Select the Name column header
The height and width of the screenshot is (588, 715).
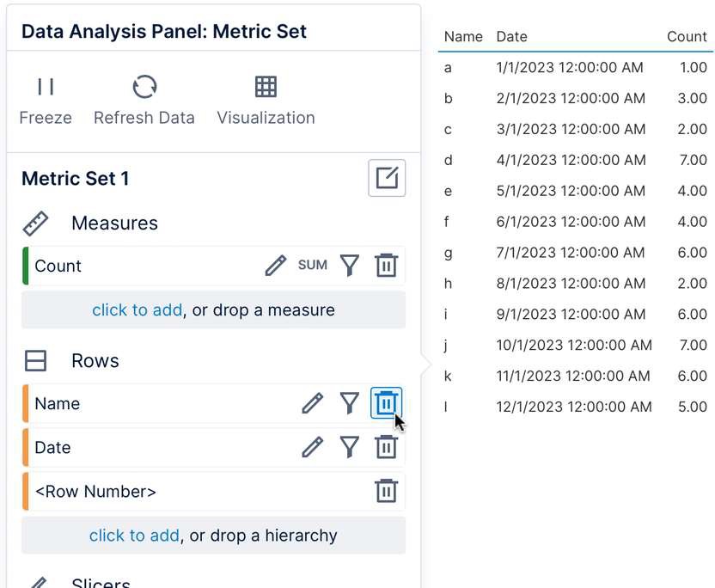463,37
